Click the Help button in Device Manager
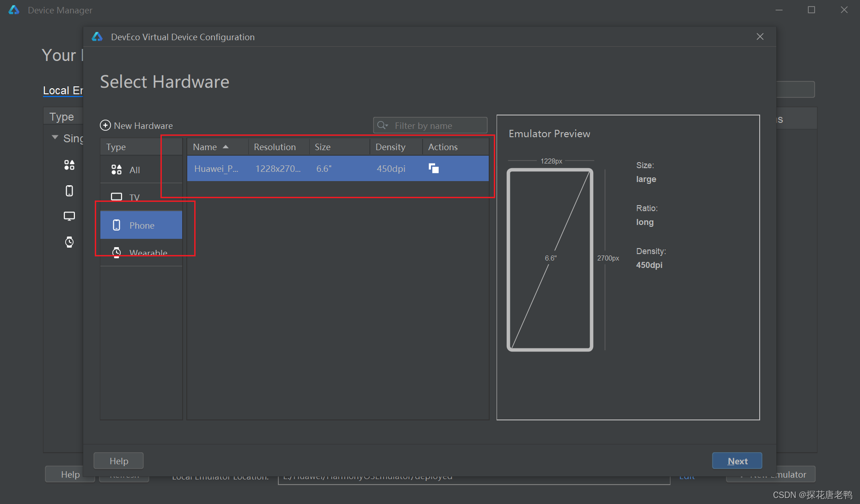This screenshot has width=860, height=504. [70, 474]
